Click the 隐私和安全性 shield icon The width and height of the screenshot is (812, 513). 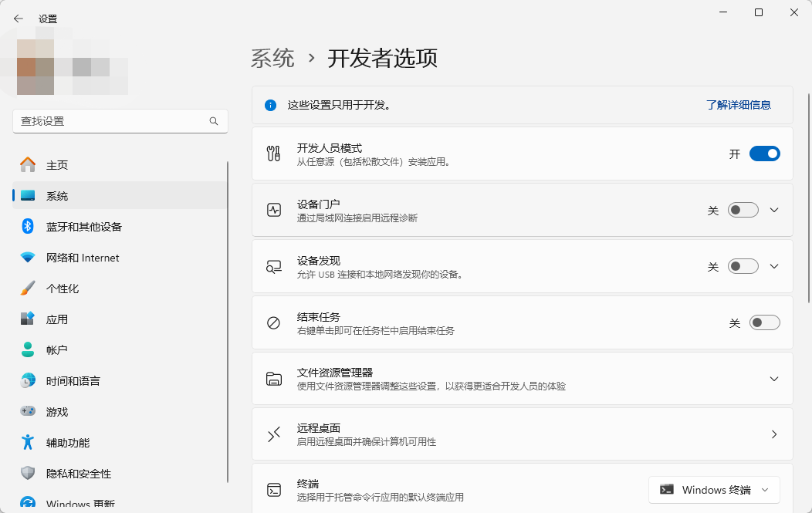pos(28,474)
